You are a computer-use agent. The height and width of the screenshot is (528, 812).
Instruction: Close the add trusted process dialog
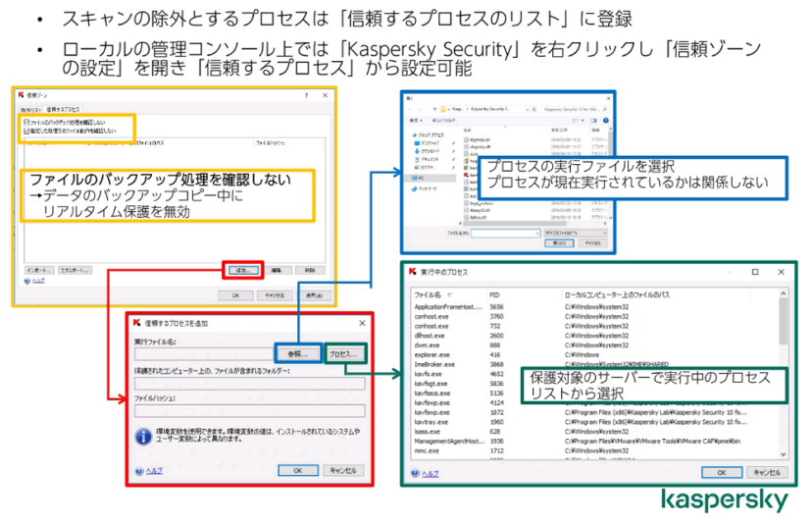(362, 323)
